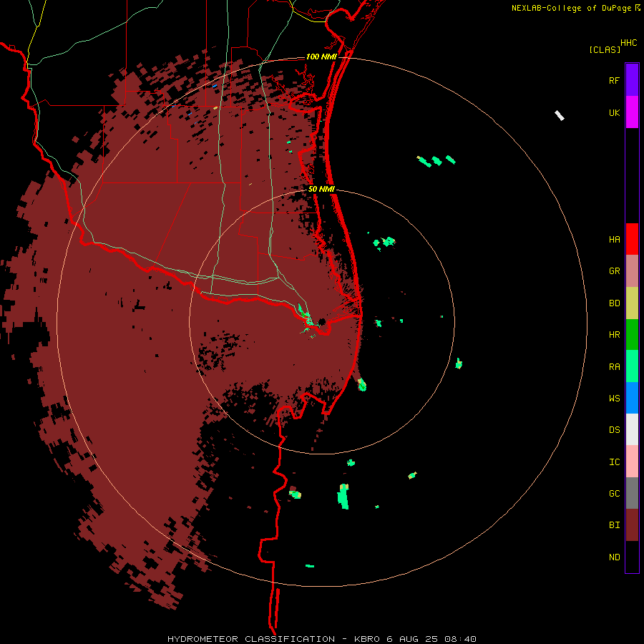Click the WS legend label
The width and height of the screenshot is (644, 644).
pyautogui.click(x=614, y=399)
